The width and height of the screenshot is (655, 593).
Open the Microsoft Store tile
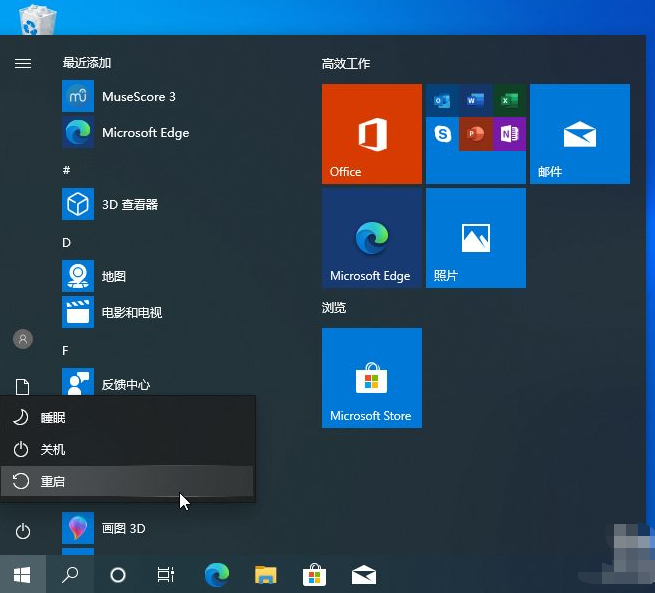pyautogui.click(x=372, y=378)
